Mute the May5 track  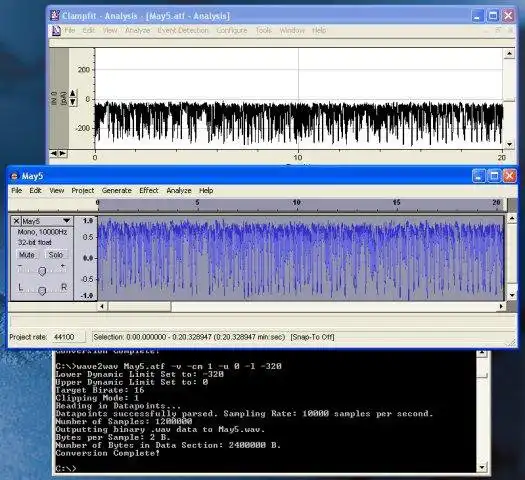click(x=27, y=255)
